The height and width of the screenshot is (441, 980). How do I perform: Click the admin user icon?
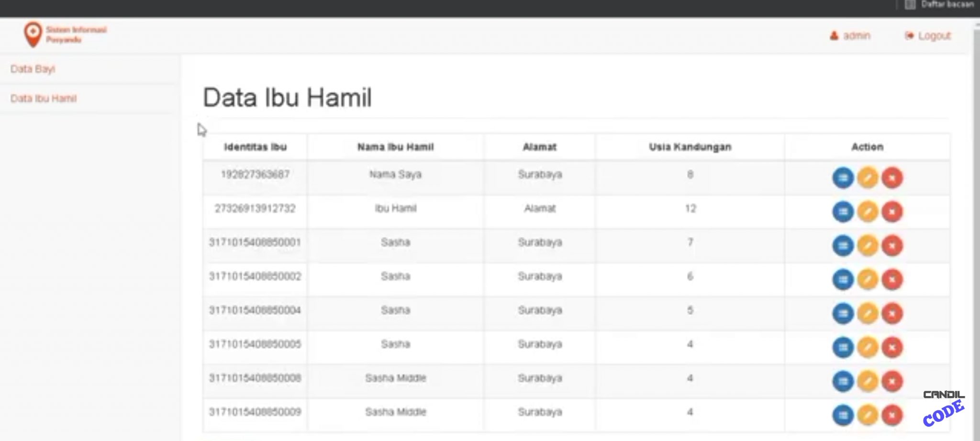click(x=833, y=35)
